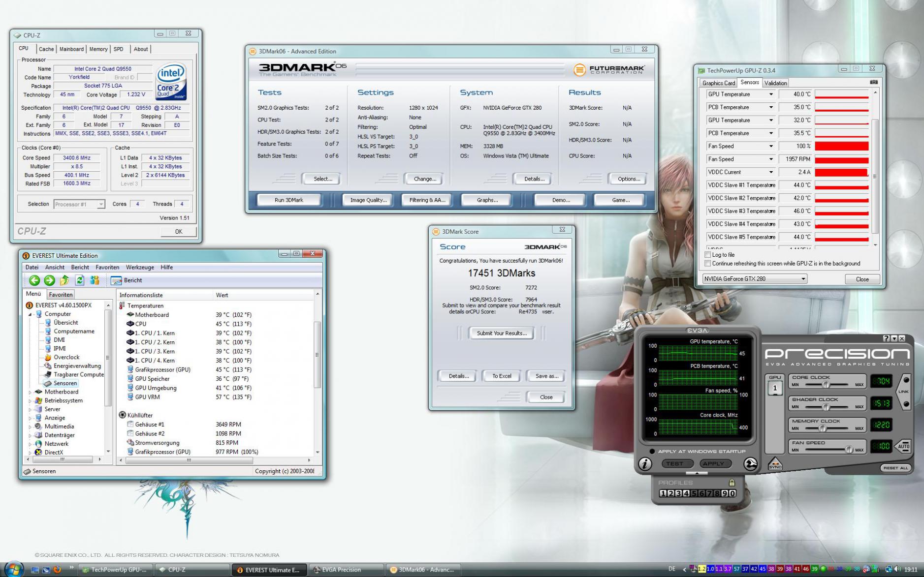The width and height of the screenshot is (924, 577).
Task: Load Precision profile number 9
Action: [x=725, y=493]
